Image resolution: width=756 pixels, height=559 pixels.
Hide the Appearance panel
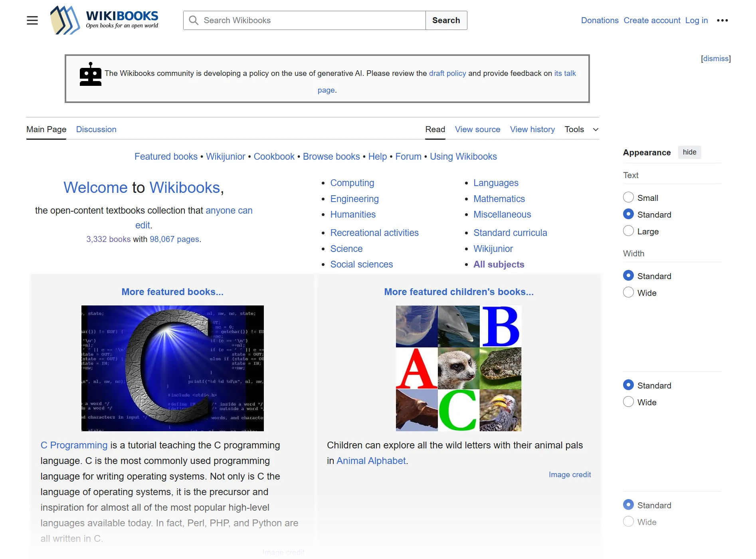pos(689,152)
